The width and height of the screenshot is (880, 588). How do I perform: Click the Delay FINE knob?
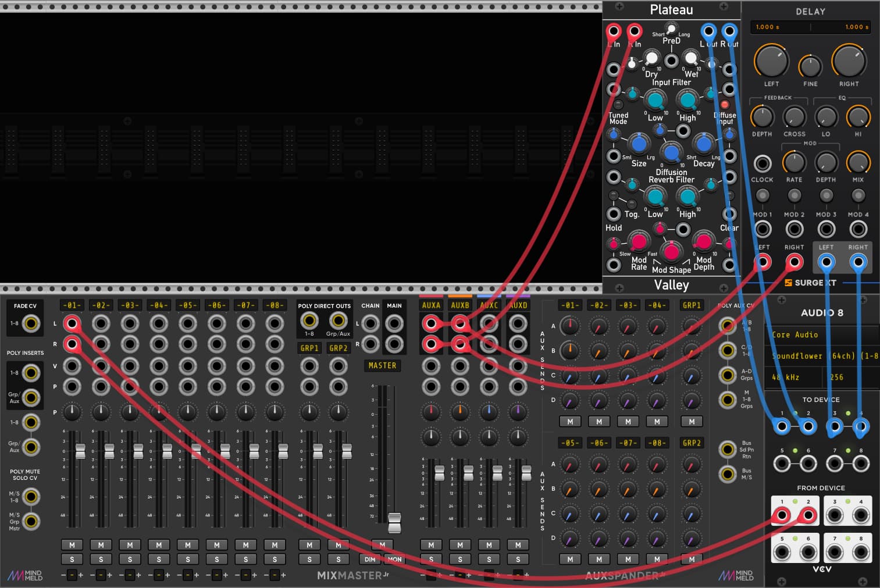pos(810,66)
